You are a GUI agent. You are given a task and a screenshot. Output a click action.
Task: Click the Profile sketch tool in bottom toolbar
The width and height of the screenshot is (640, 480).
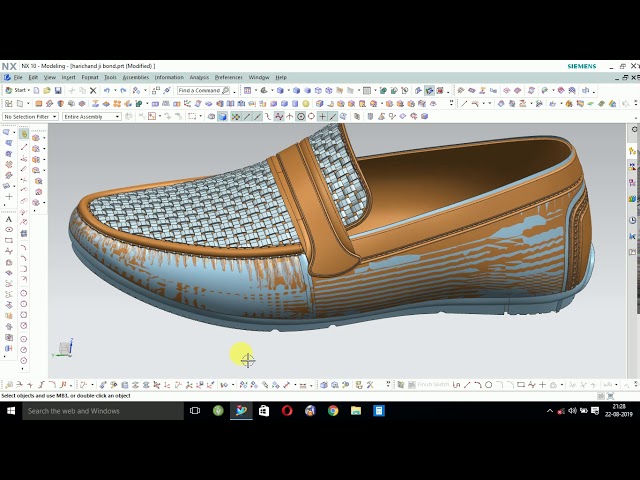tap(457, 384)
